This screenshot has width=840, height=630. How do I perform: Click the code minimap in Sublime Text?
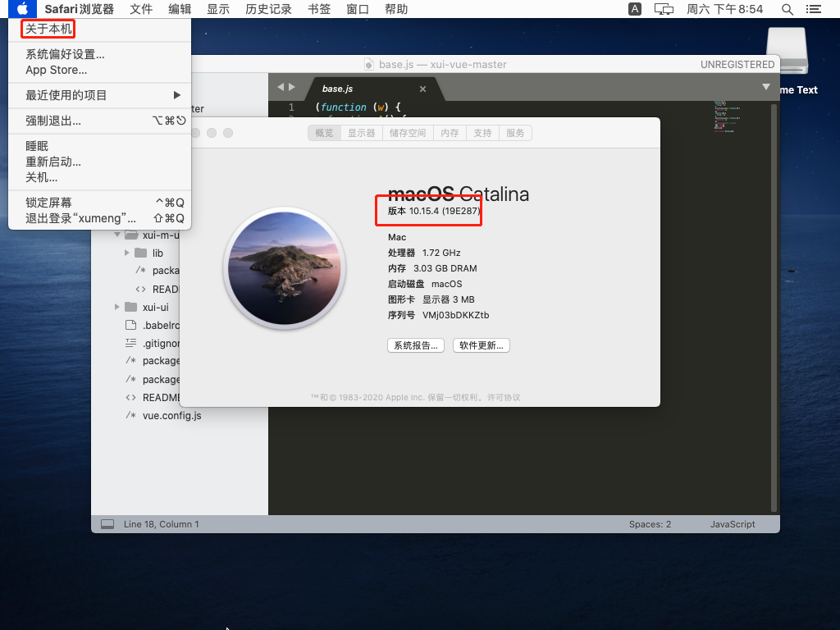pyautogui.click(x=727, y=116)
